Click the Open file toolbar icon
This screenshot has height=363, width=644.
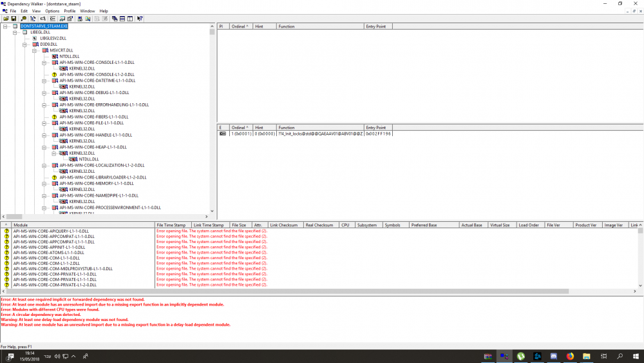(x=6, y=19)
